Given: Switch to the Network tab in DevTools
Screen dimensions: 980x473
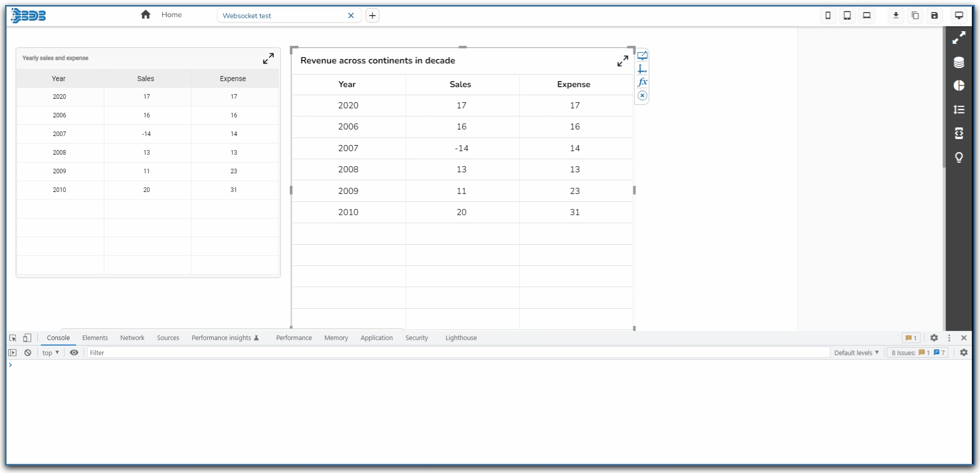Looking at the screenshot, I should (132, 338).
